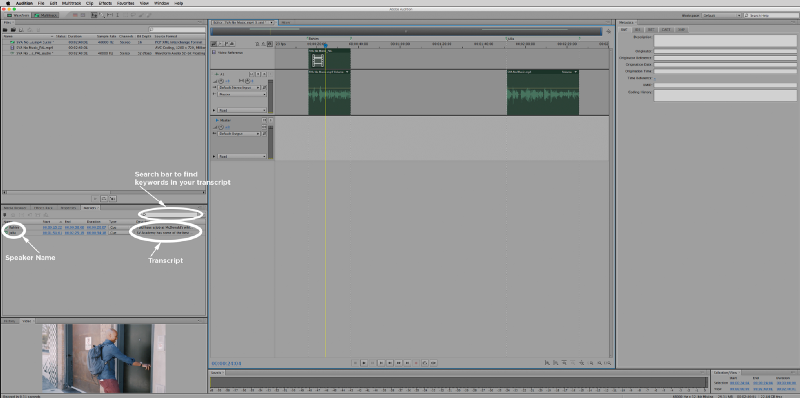Image resolution: width=800 pixels, height=398 pixels.
Task: Click the Rewind transport button
Action: [x=390, y=363]
